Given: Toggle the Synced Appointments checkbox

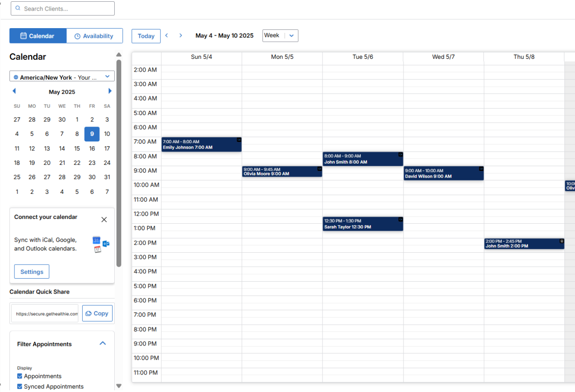Looking at the screenshot, I should tap(20, 386).
